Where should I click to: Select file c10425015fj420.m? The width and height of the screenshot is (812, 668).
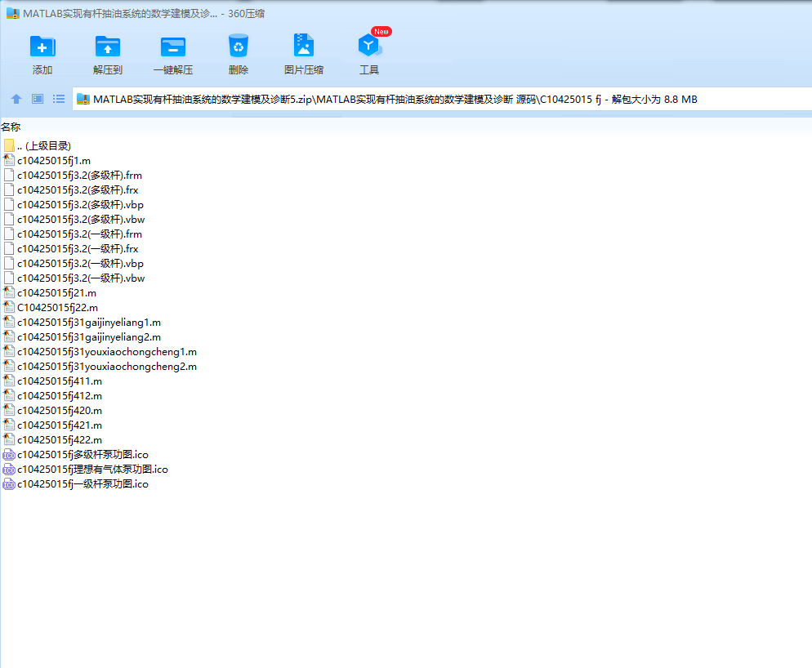[x=53, y=410]
